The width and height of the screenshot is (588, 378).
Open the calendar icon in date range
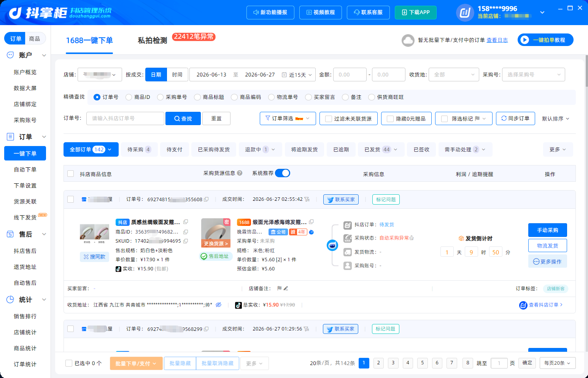tap(284, 75)
